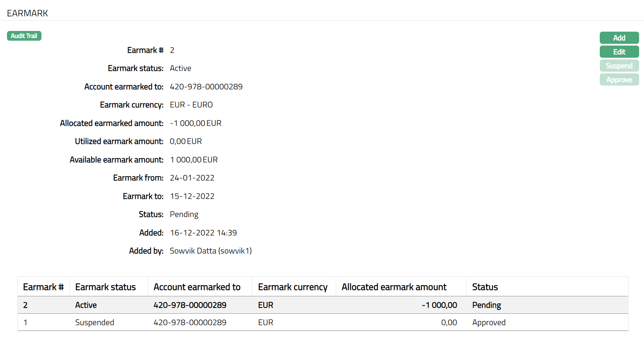Click the -1 000,00 amount cell
The width and height of the screenshot is (644, 337).
pyautogui.click(x=439, y=305)
